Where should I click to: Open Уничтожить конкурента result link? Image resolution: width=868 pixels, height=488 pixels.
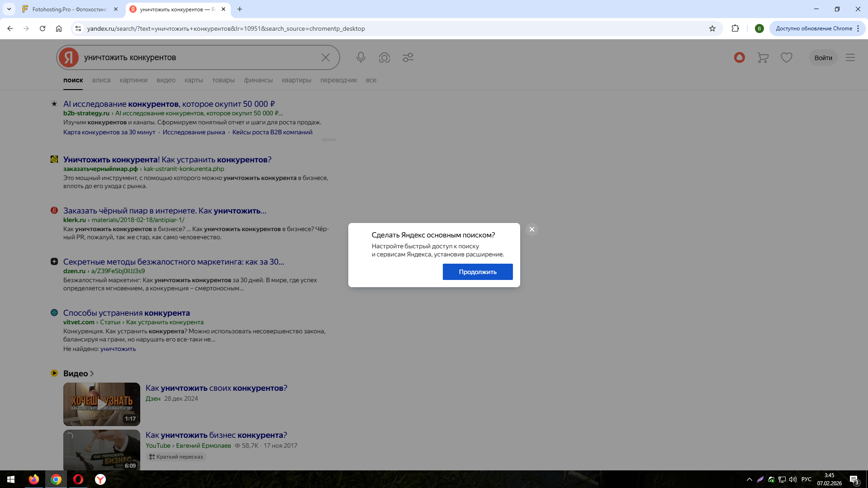(167, 160)
